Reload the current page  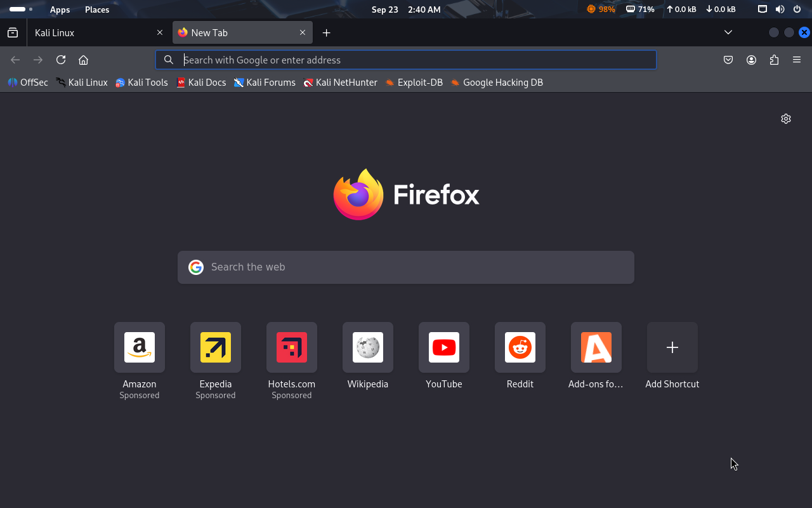(61, 60)
